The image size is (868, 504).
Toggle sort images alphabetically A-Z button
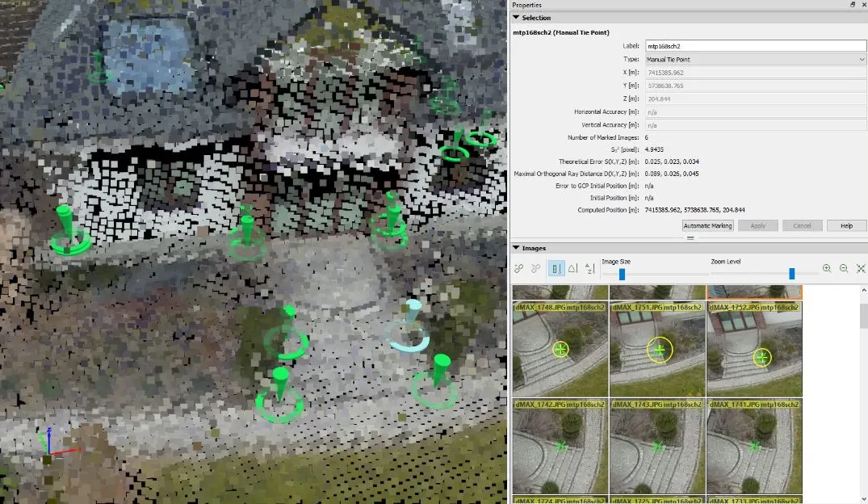tap(589, 269)
